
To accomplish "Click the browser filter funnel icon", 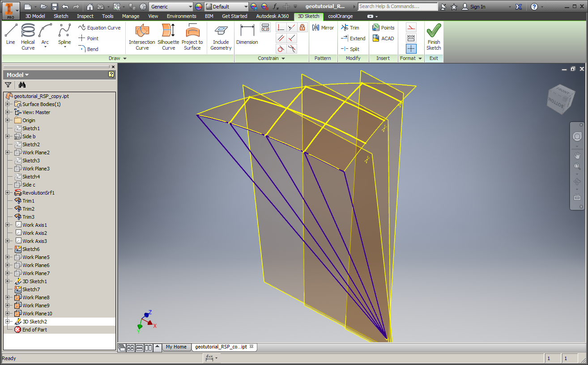I will click(8, 85).
